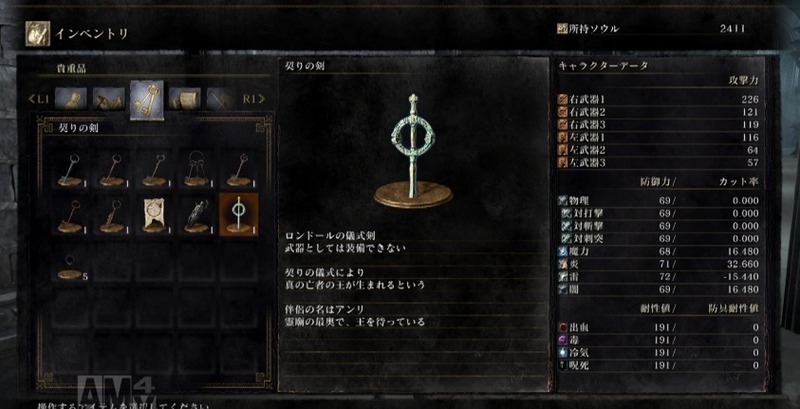Click the selected golden keys category tab
Screen dimensions: 800x409
click(147, 100)
